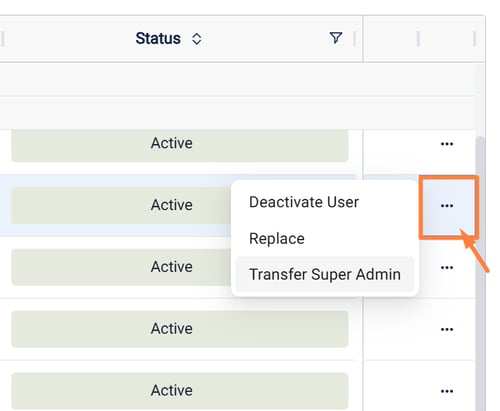The image size is (500, 411).
Task: Click the filter funnel icon in Status column
Action: coord(336,38)
